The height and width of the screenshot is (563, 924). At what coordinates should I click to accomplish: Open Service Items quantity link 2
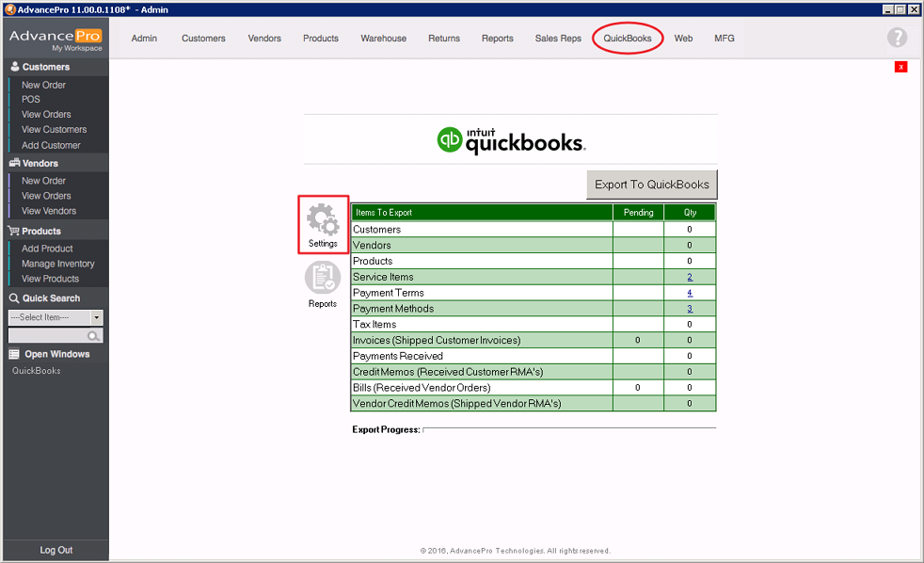[x=690, y=277]
